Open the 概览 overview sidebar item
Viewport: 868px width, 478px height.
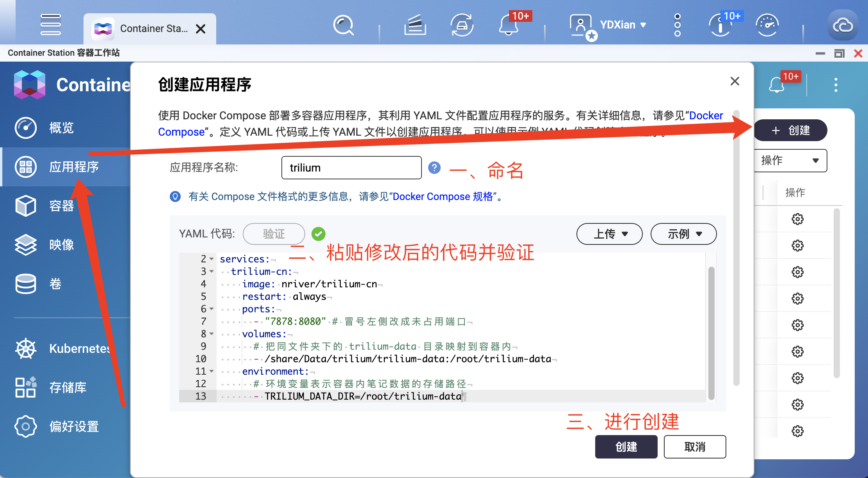65,128
